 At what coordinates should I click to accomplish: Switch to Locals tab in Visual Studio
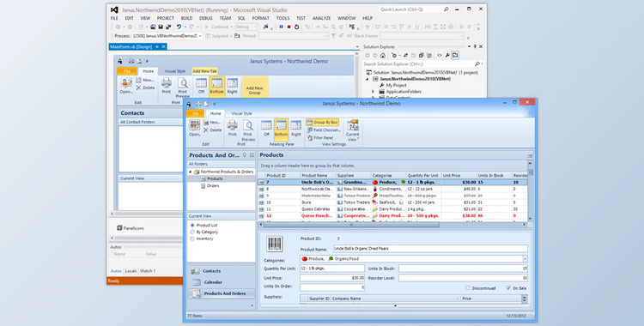(131, 271)
